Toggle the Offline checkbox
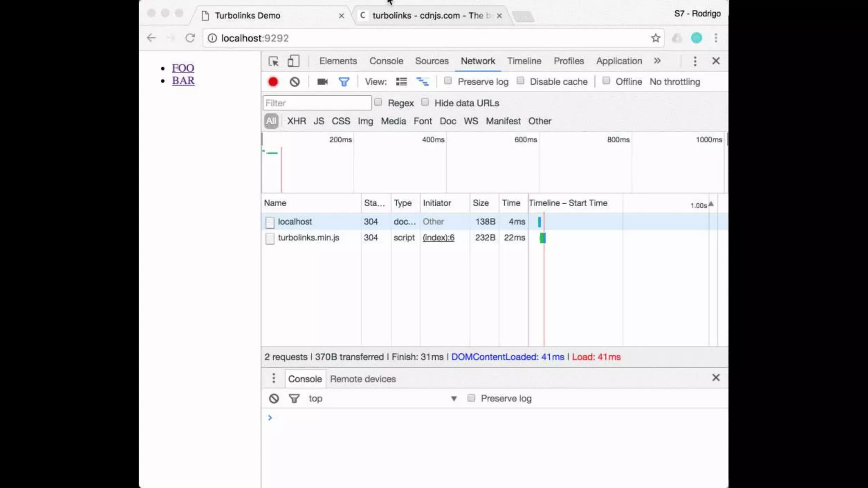Viewport: 868px width, 488px height. pos(606,81)
